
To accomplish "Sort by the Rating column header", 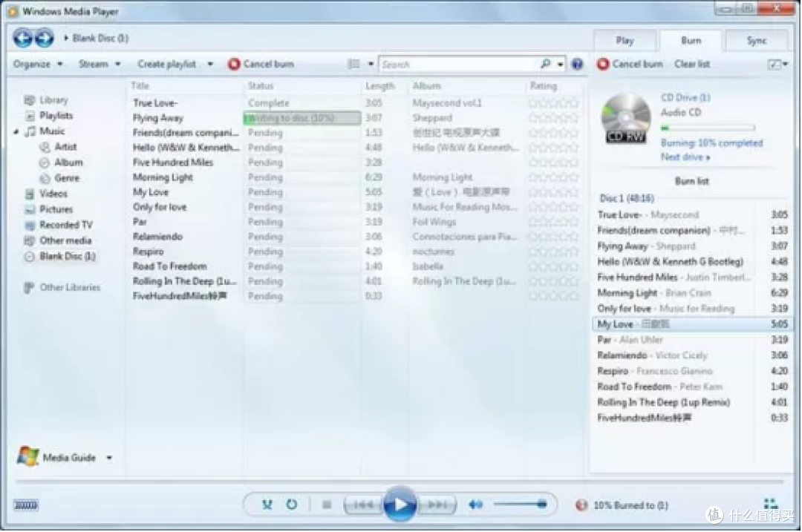I will [x=543, y=86].
